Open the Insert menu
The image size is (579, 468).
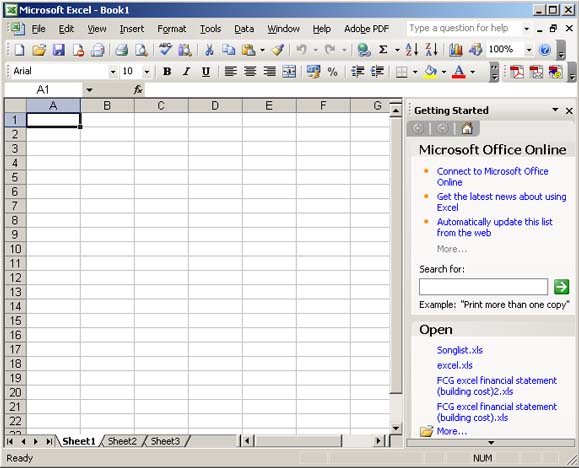coord(131,29)
